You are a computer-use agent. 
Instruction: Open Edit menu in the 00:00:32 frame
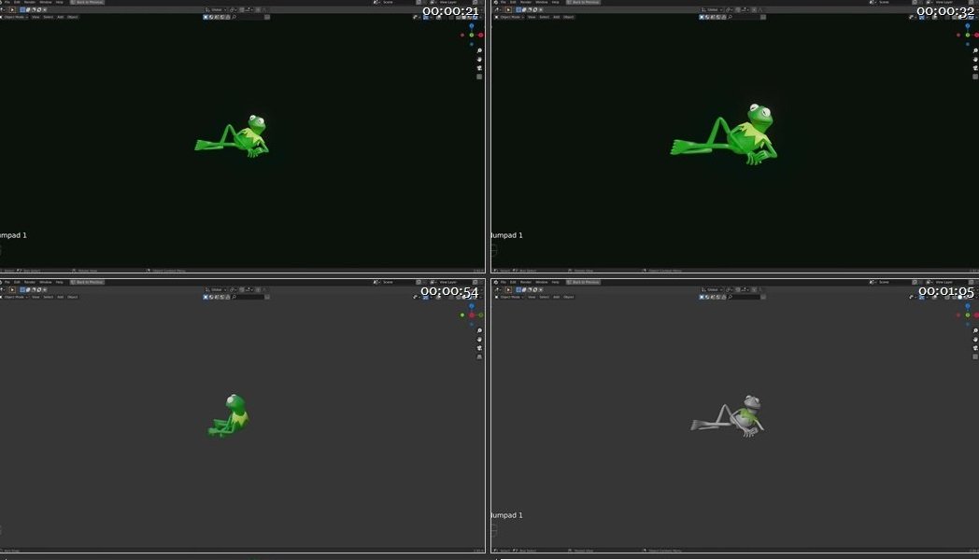coord(513,3)
